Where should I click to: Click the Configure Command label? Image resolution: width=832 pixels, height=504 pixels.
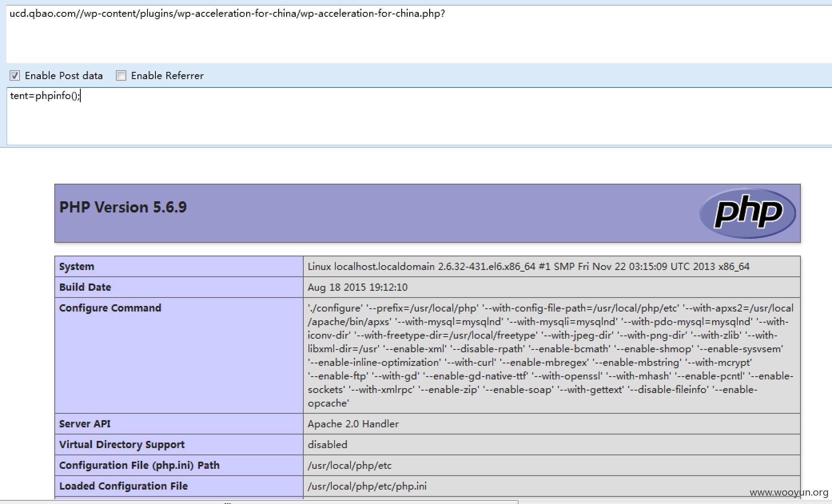tap(110, 308)
